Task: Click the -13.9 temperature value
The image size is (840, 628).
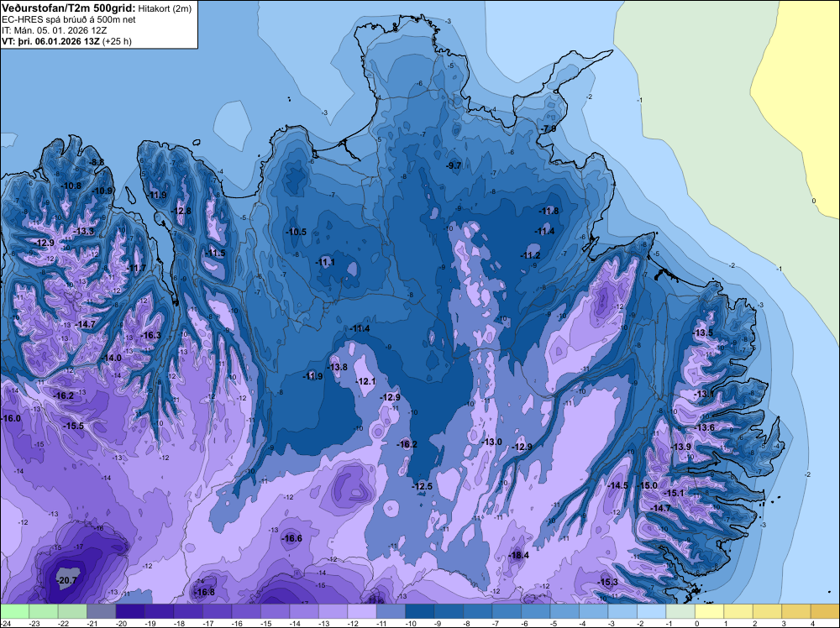Action: point(680,447)
